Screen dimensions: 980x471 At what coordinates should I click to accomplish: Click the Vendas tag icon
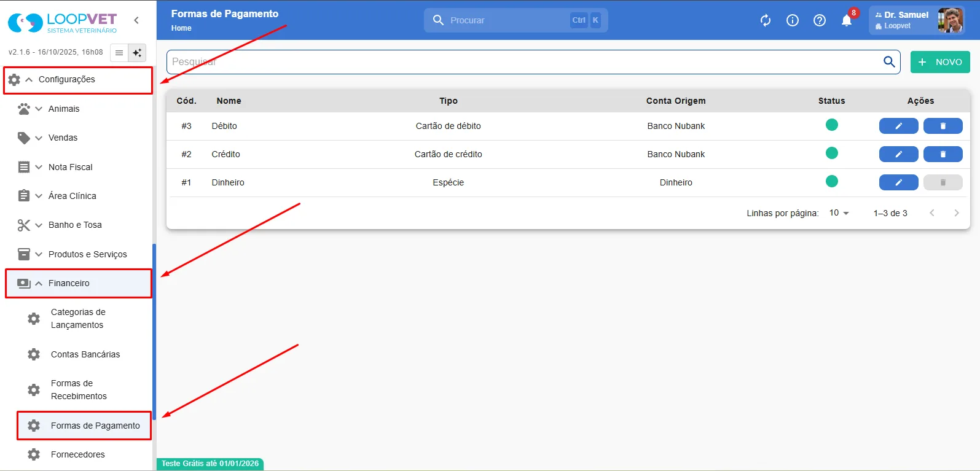pos(24,138)
